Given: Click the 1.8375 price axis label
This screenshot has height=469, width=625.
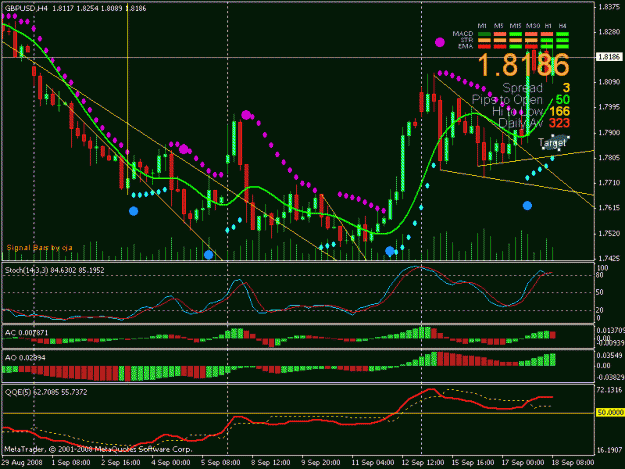Looking at the screenshot, I should click(x=609, y=7).
